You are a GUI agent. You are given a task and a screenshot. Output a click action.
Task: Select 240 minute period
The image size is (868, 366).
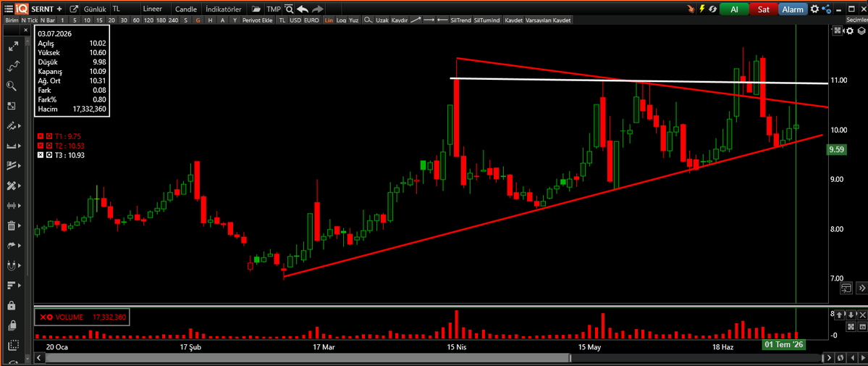(x=173, y=20)
